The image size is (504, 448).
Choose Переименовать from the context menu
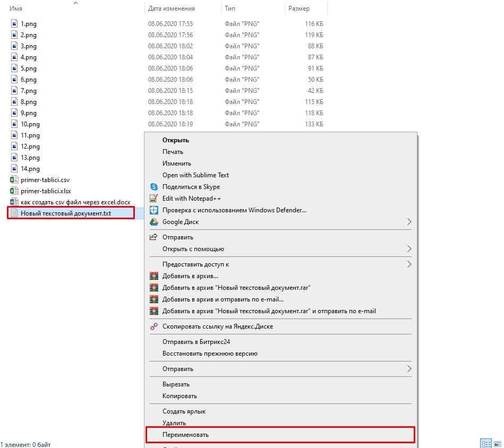coord(185,435)
